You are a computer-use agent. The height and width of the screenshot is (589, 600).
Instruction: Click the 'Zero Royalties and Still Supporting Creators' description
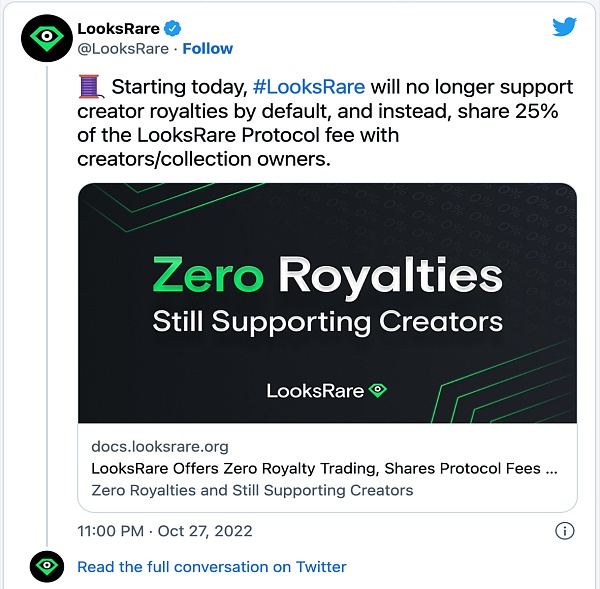tap(252, 490)
